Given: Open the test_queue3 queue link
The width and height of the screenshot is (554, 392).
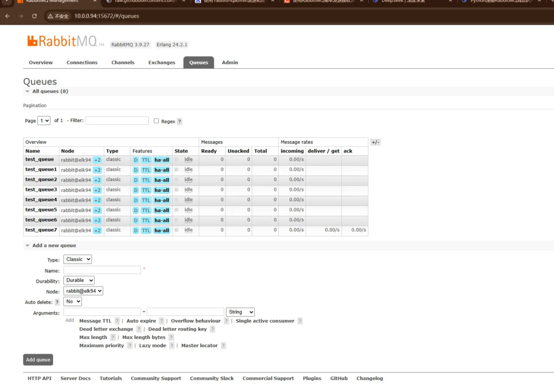Looking at the screenshot, I should (41, 190).
